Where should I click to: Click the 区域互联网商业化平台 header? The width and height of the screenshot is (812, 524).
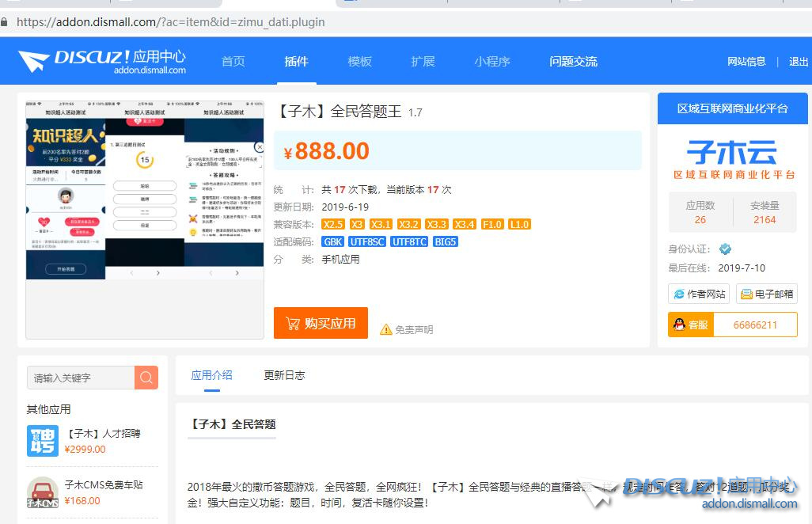(x=732, y=108)
